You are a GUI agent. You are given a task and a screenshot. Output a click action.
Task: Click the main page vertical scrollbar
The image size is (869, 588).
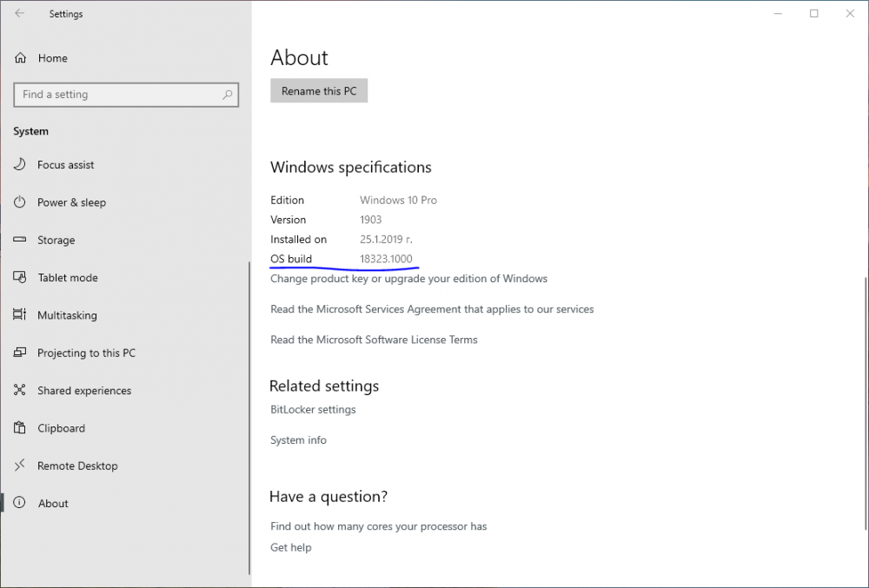(866, 403)
